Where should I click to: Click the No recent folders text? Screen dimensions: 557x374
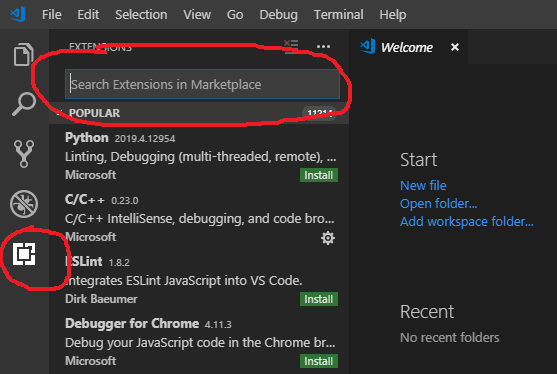[x=449, y=337]
